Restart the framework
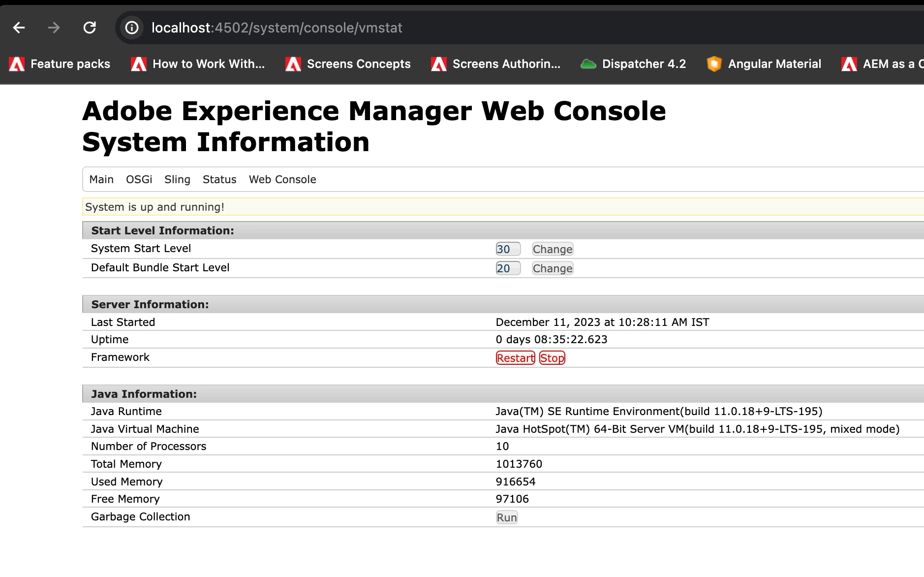 516,358
